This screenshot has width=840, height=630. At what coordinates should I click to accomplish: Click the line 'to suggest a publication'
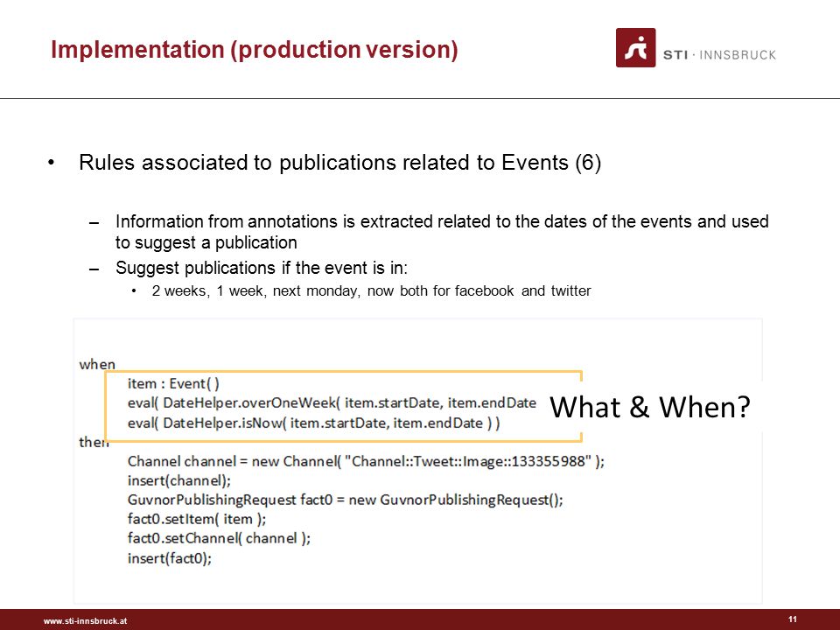206,242
